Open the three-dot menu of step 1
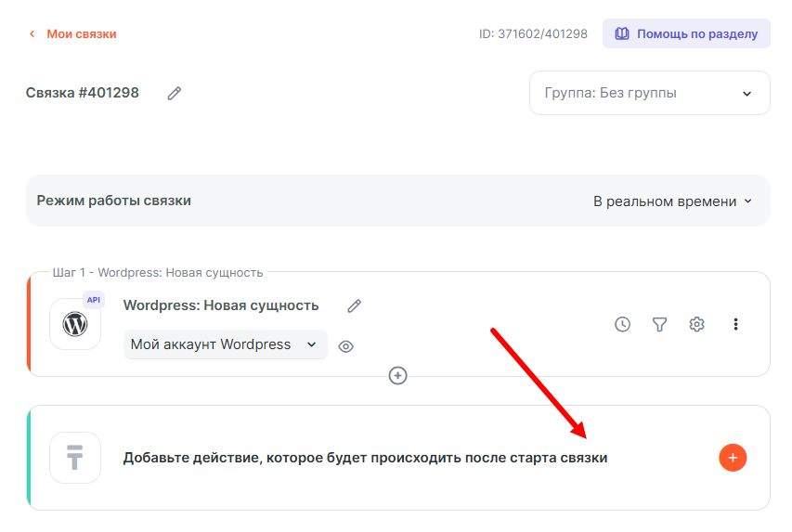The height and width of the screenshot is (532, 792). click(735, 324)
